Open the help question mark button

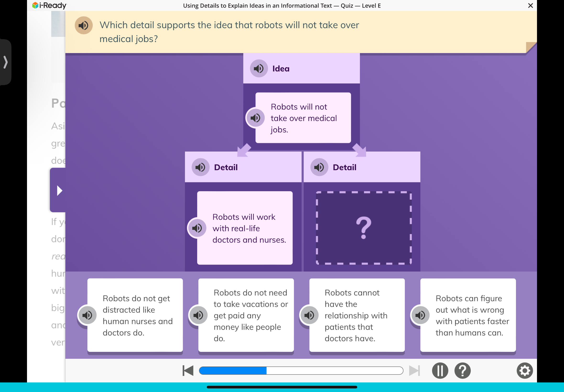click(462, 371)
